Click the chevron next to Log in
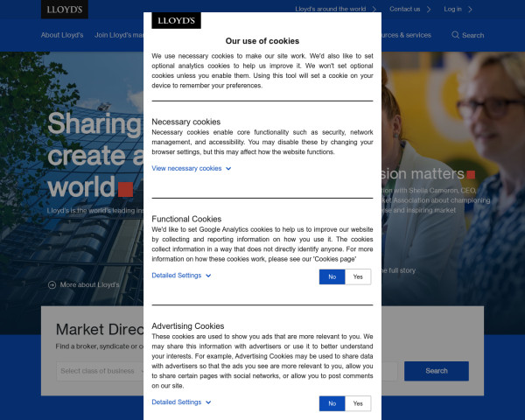Screen dimensions: 525x420 click(470, 9)
